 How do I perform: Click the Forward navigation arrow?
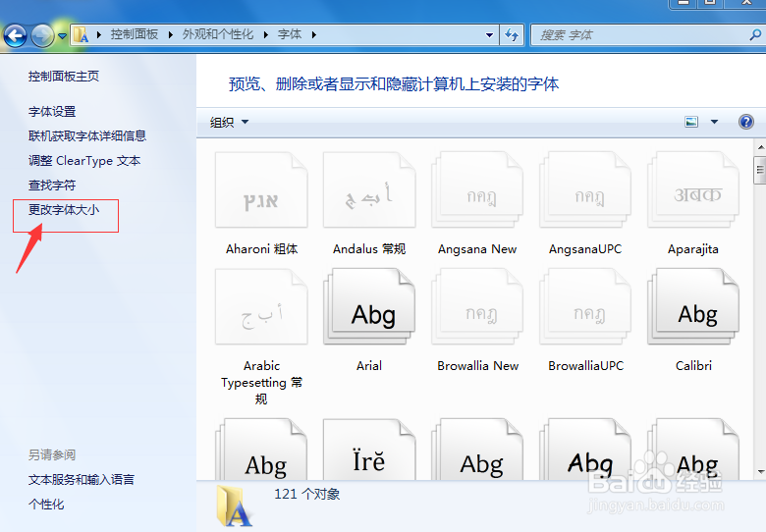point(42,35)
